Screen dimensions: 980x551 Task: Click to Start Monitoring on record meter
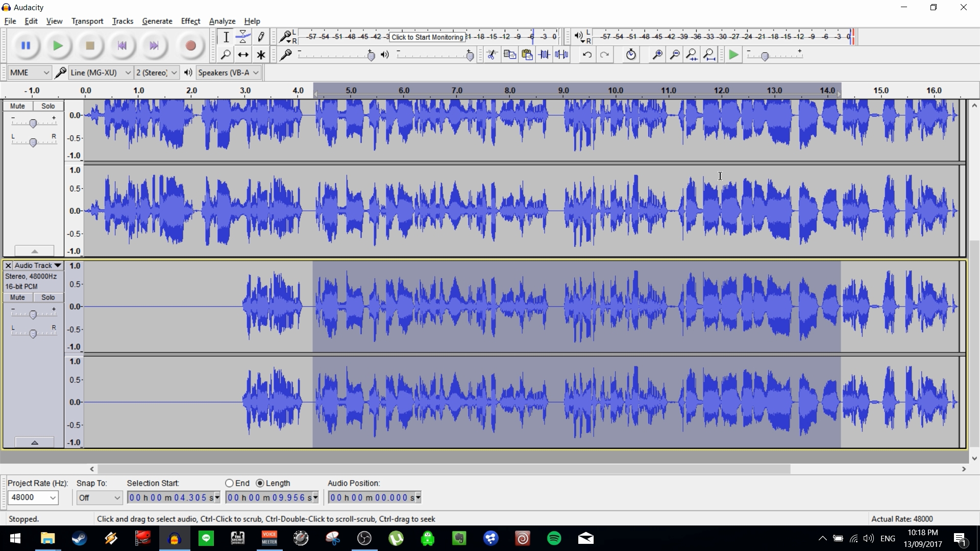tap(427, 37)
